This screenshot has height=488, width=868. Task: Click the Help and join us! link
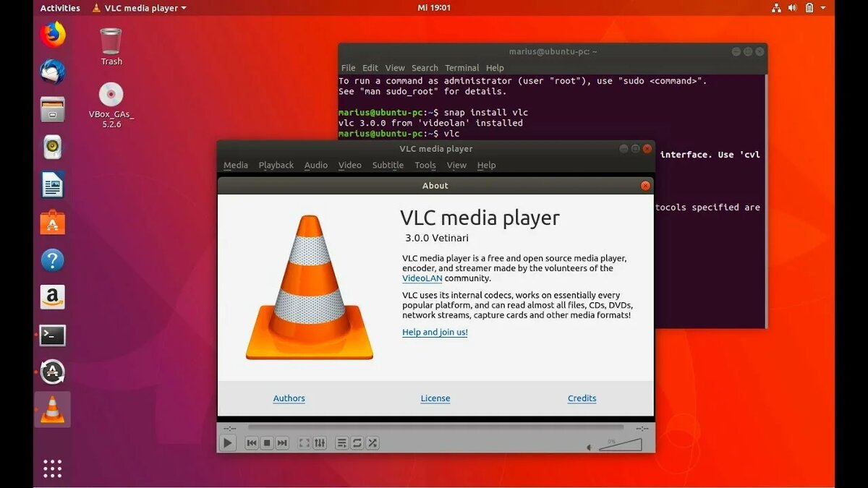coord(435,333)
